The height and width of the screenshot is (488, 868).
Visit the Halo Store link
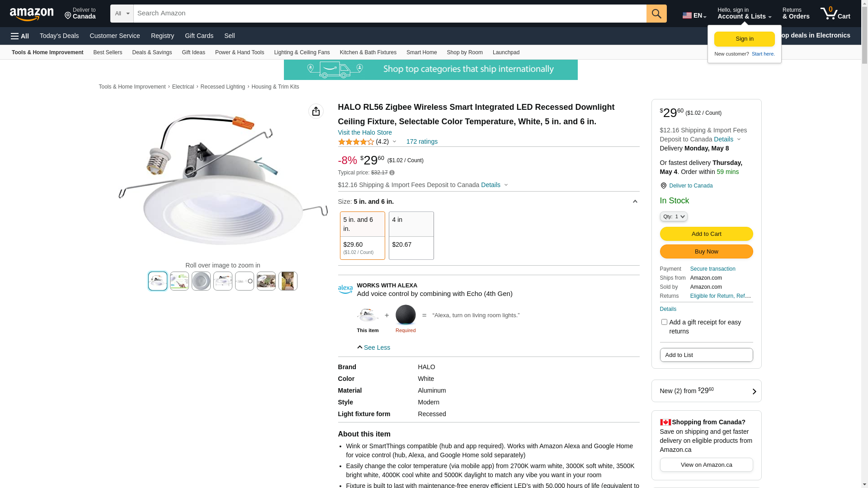[x=365, y=132]
